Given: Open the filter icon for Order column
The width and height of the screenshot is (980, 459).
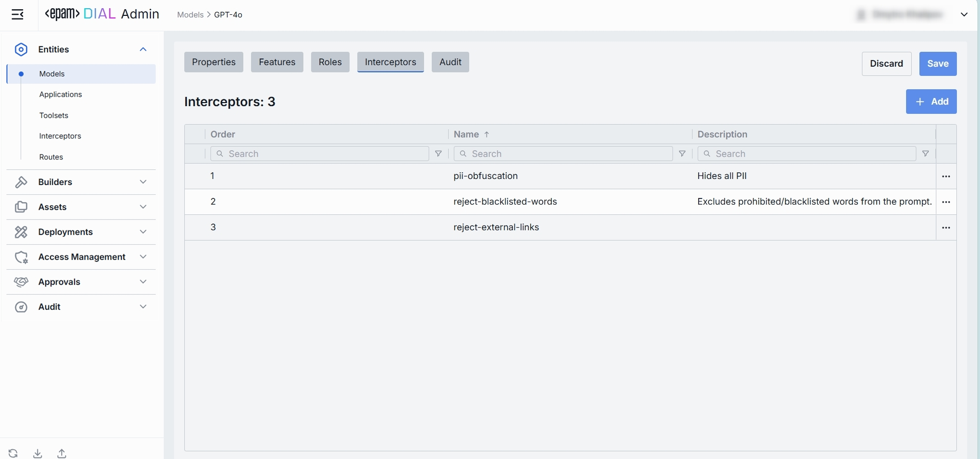Looking at the screenshot, I should (438, 154).
